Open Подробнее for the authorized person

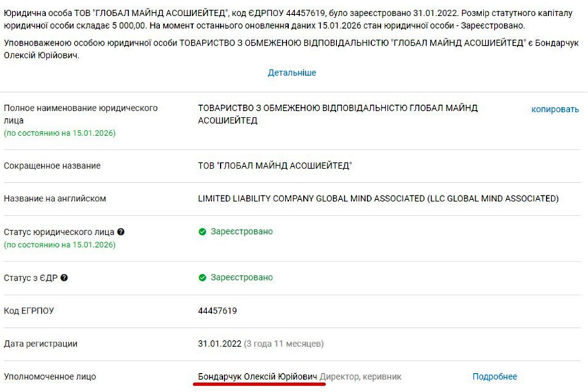click(495, 376)
